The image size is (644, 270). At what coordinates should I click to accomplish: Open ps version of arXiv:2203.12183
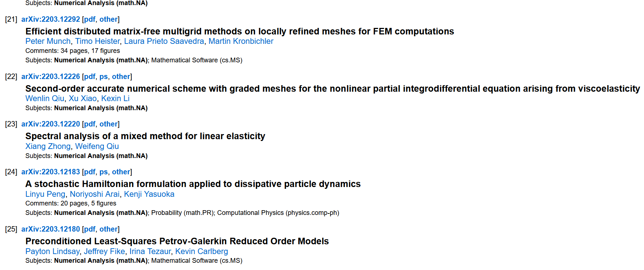104,172
